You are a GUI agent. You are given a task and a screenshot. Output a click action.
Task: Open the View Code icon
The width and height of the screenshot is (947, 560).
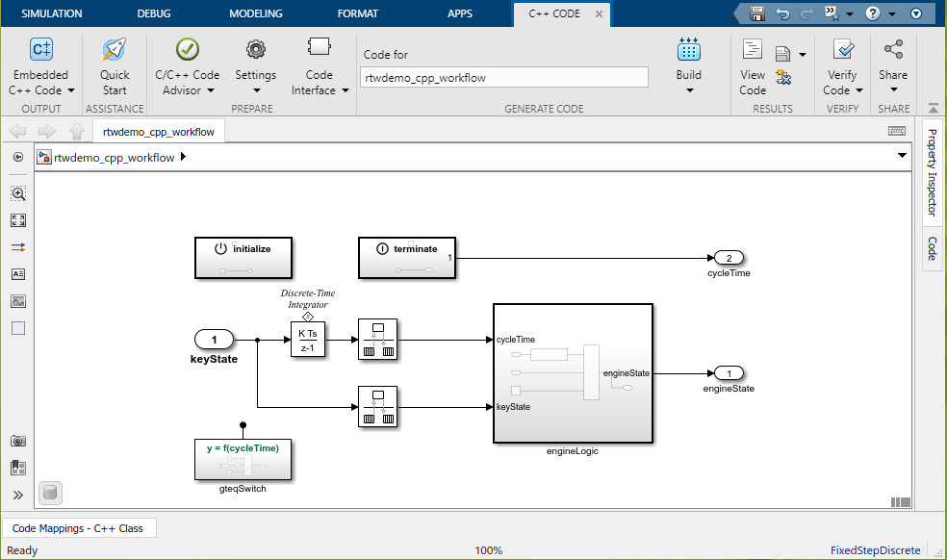pos(752,49)
